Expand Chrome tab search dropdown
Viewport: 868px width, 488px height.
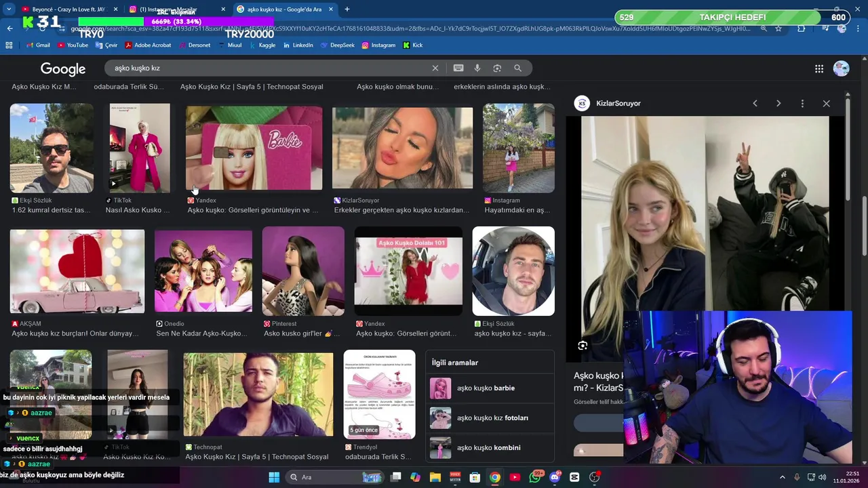pyautogui.click(x=9, y=9)
